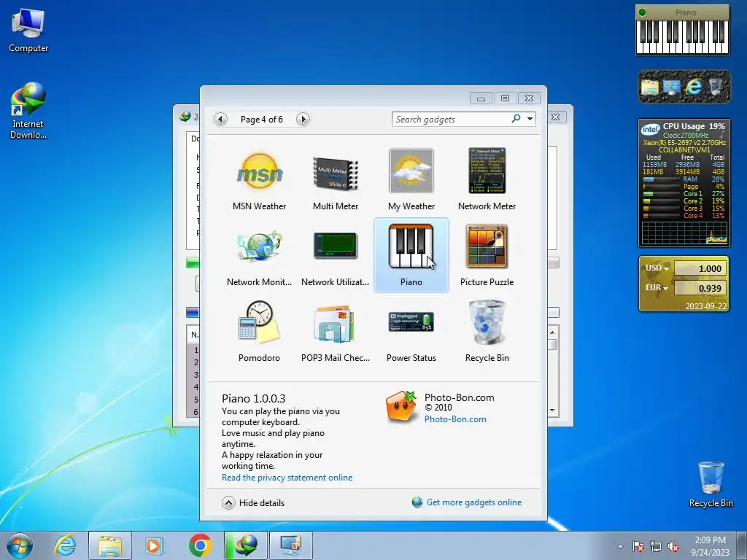This screenshot has width=747, height=560.
Task: Open the Photo-Bon.com link
Action: tap(455, 419)
